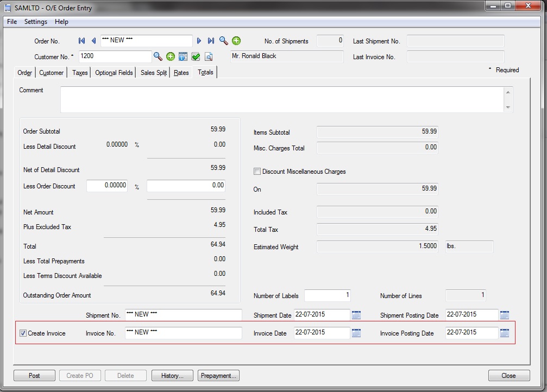
Task: Open the Invoice Posting Date calendar
Action: tap(505, 333)
